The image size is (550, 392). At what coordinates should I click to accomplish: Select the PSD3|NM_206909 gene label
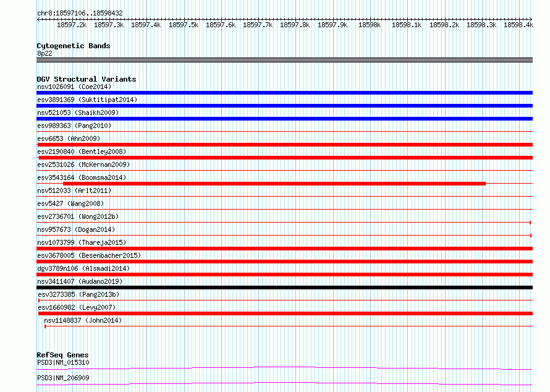point(63,378)
